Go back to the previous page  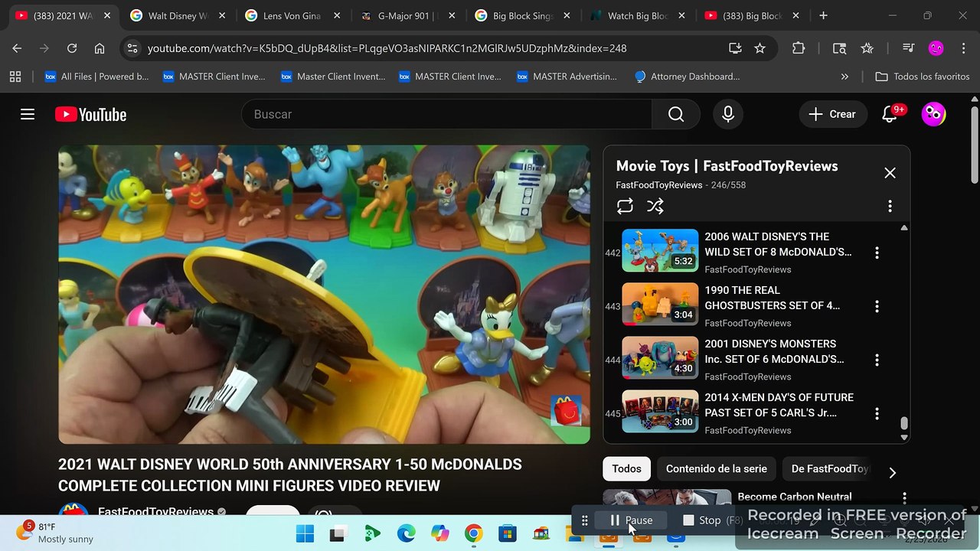[17, 48]
